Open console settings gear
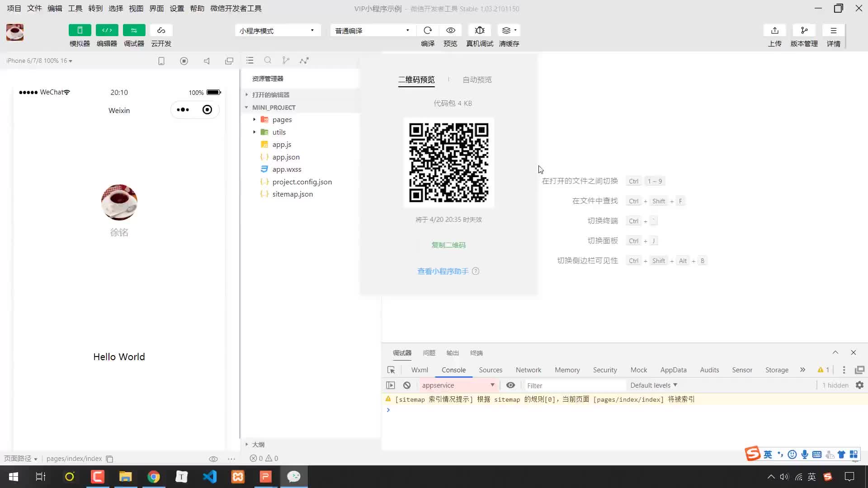Viewport: 868px width, 488px height. (x=859, y=385)
